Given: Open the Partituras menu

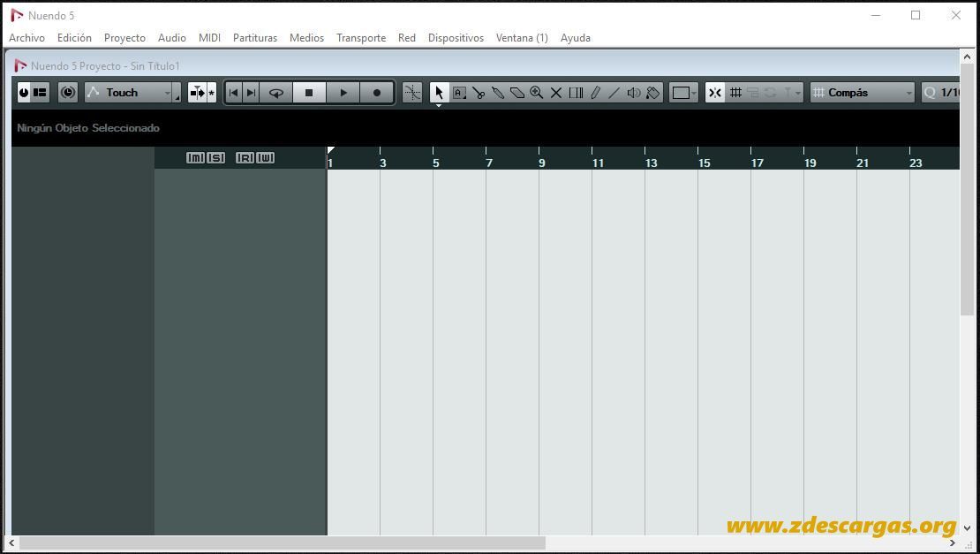Looking at the screenshot, I should tap(255, 37).
